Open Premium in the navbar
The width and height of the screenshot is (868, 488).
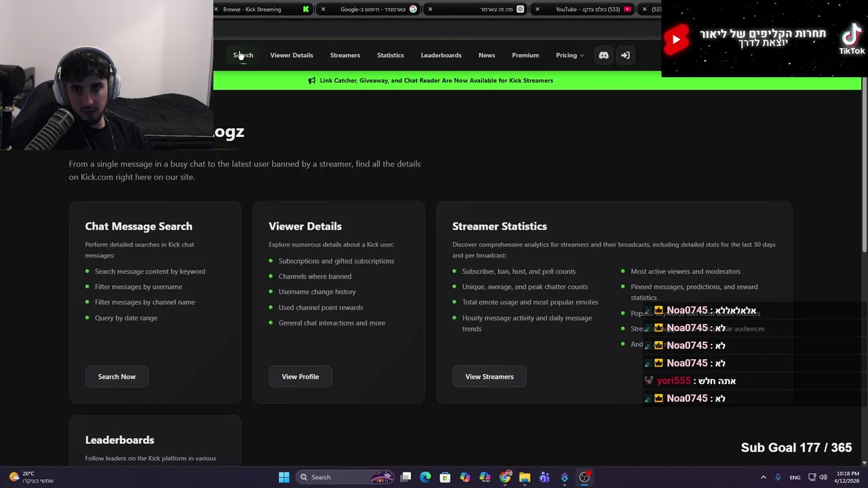tap(526, 55)
